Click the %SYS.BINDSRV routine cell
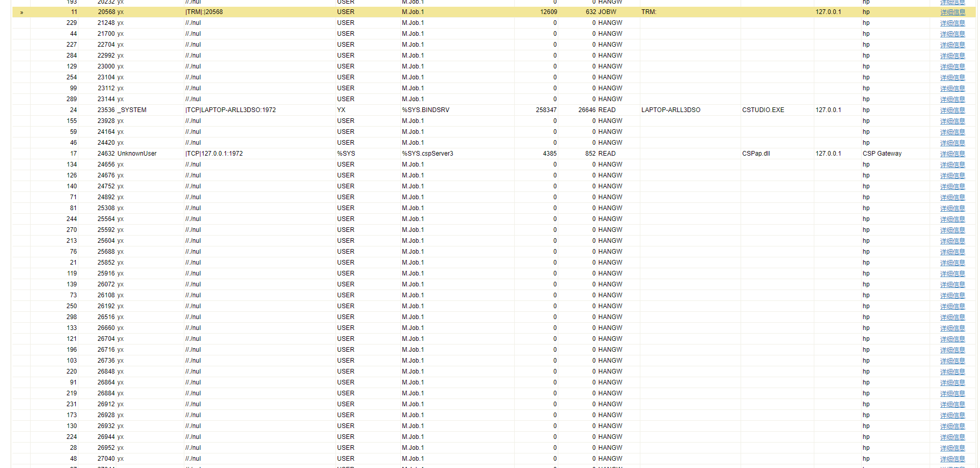Screen dimensions: 980x468 (x=425, y=110)
